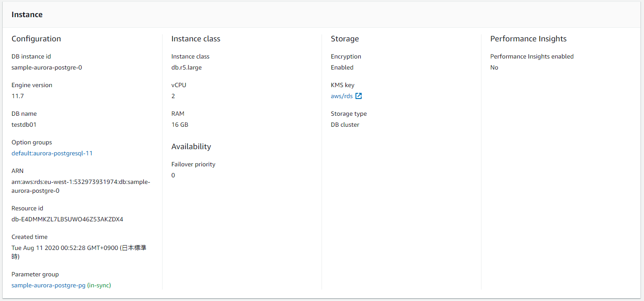Click the Availability section heading
This screenshot has width=644, height=301.
point(191,147)
